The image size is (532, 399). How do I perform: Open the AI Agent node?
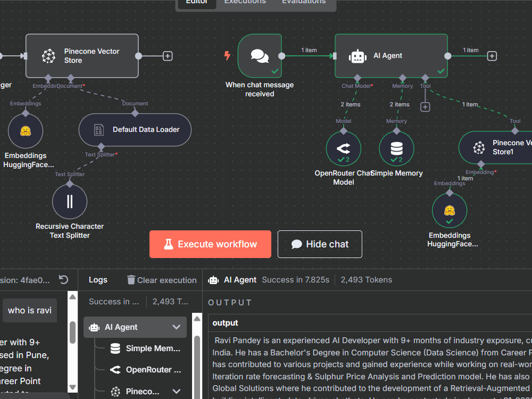[x=391, y=56]
